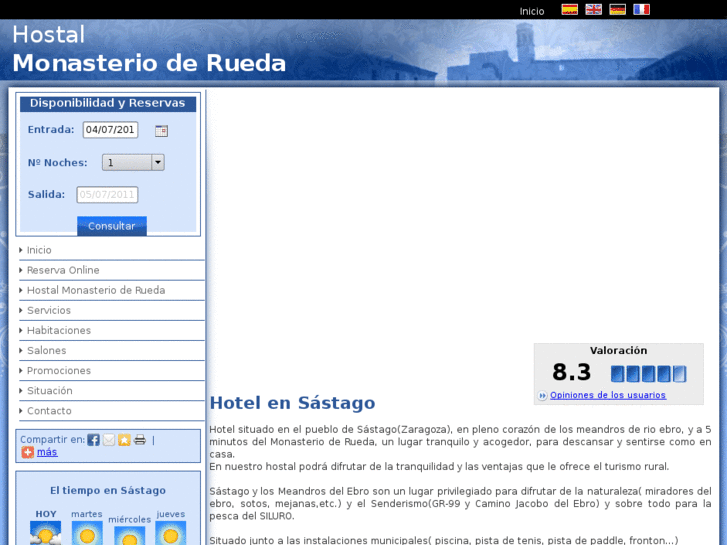The width and height of the screenshot is (727, 545).
Task: Go to Promociones menu item
Action: (x=59, y=371)
